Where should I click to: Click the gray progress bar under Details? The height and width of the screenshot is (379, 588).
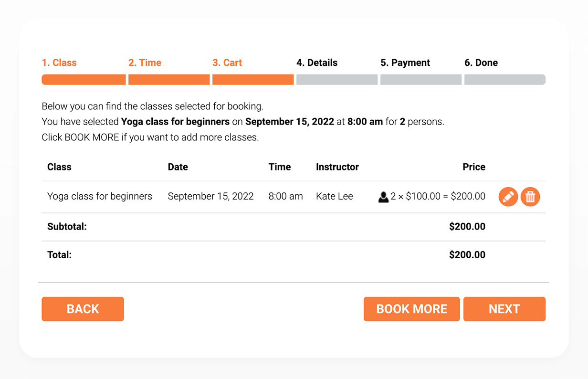[337, 80]
